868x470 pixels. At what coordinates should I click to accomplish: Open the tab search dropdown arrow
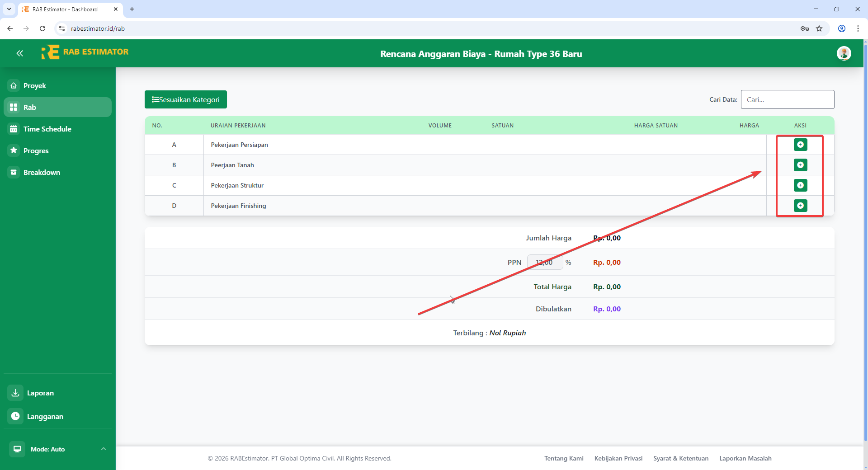point(9,9)
